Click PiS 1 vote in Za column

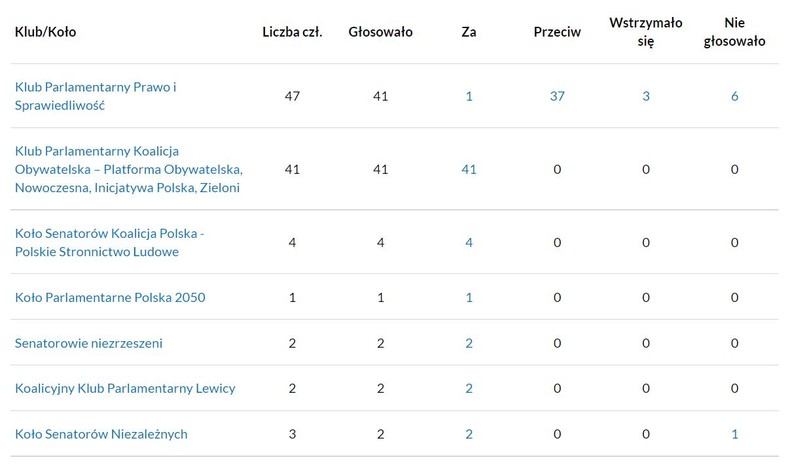click(x=469, y=96)
